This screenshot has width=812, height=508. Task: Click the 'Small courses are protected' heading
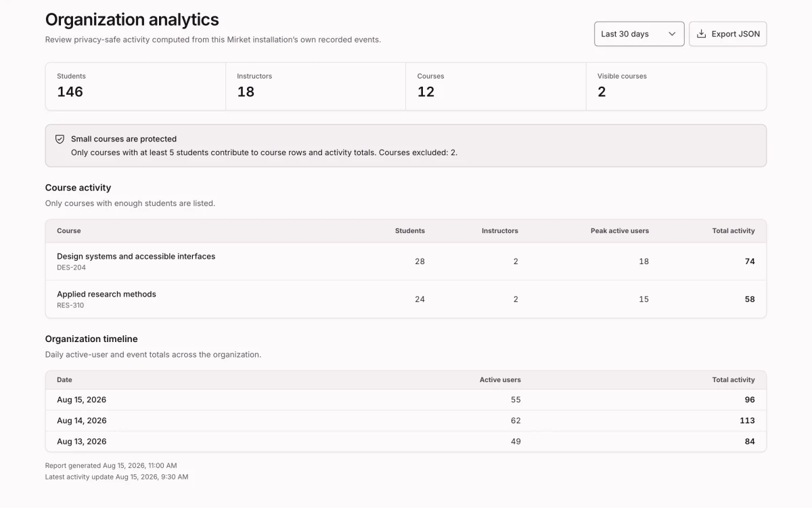click(124, 139)
